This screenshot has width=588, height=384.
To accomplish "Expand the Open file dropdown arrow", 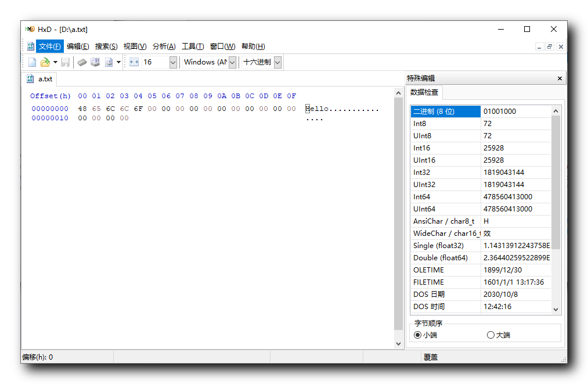I will click(x=55, y=62).
